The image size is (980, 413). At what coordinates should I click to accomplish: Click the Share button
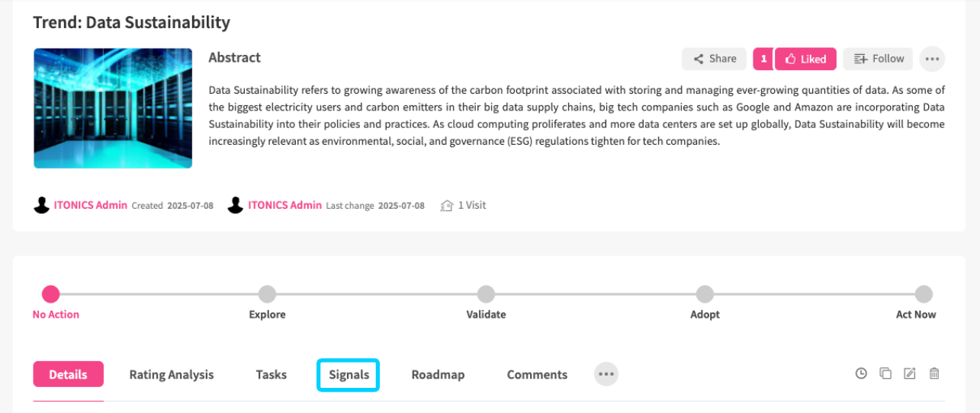tap(714, 59)
